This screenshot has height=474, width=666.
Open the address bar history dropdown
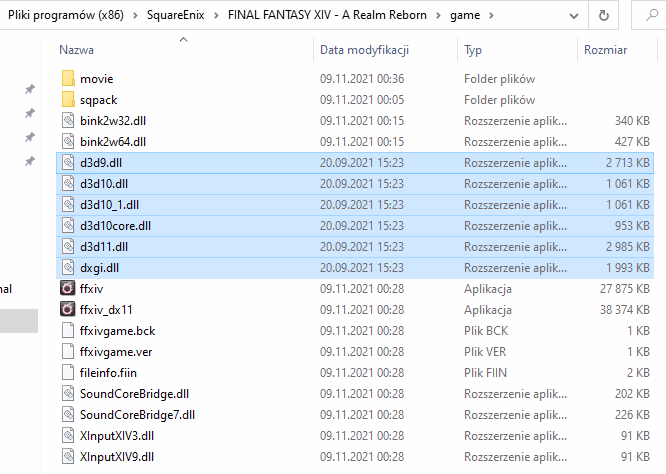tap(570, 15)
